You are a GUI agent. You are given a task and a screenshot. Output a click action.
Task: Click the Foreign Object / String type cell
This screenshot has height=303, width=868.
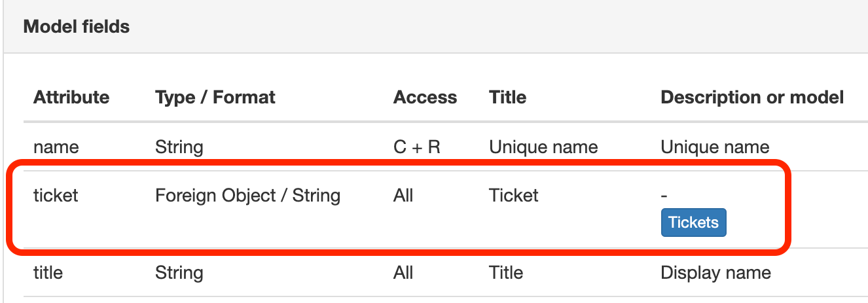click(x=247, y=195)
